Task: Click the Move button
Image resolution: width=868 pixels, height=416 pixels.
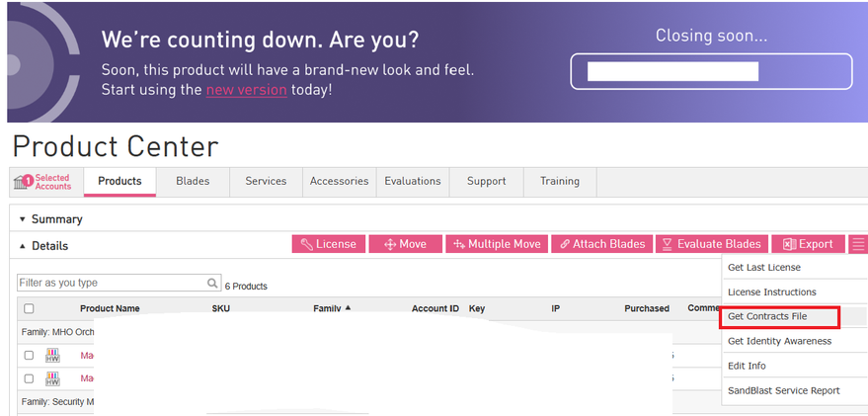Action: [x=406, y=244]
